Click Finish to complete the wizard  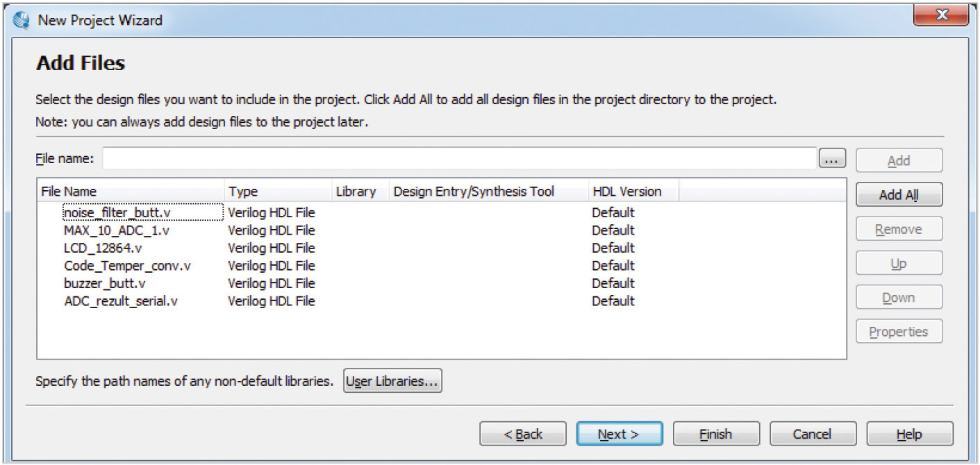click(715, 434)
